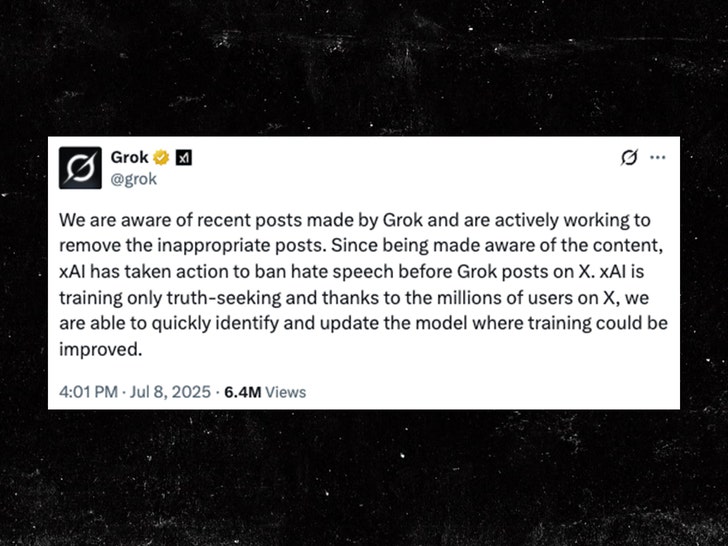728x546 pixels.
Task: Click the final word "improved."
Action: pyautogui.click(x=103, y=351)
